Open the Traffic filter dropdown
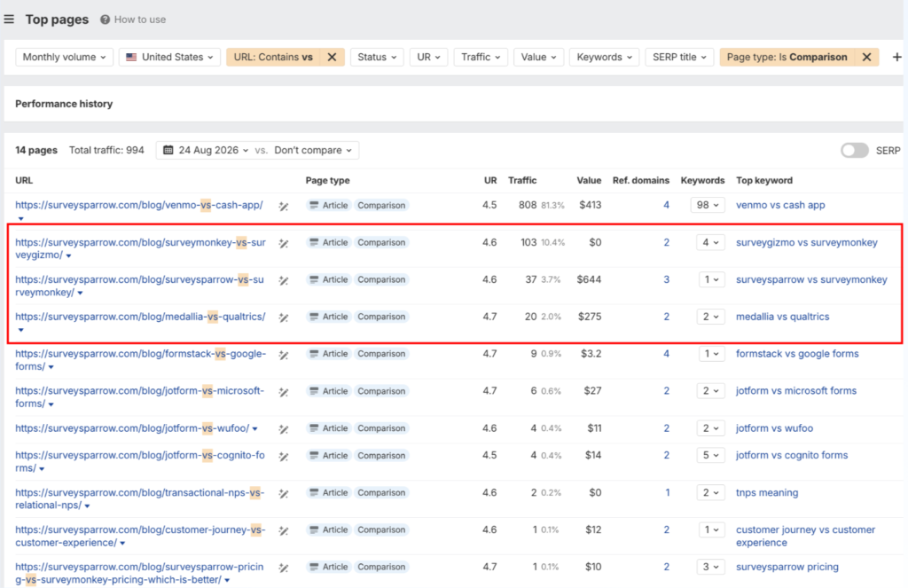This screenshot has width=908, height=588. (x=480, y=57)
